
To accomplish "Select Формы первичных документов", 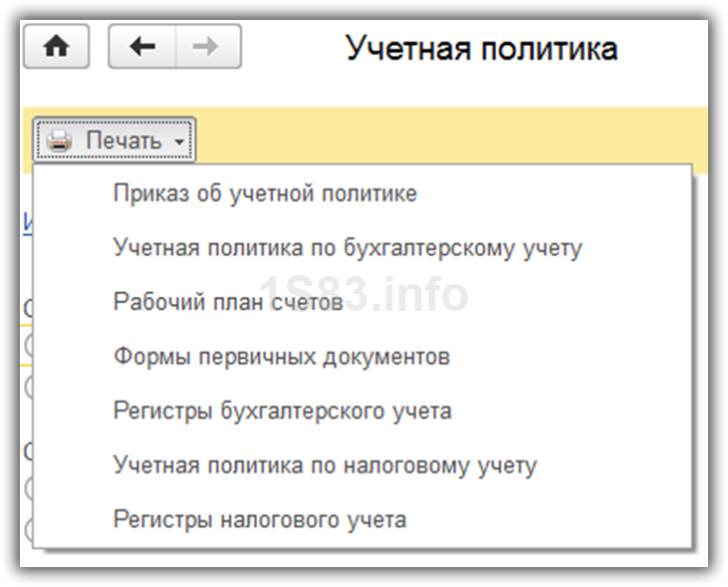I will (x=363, y=357).
